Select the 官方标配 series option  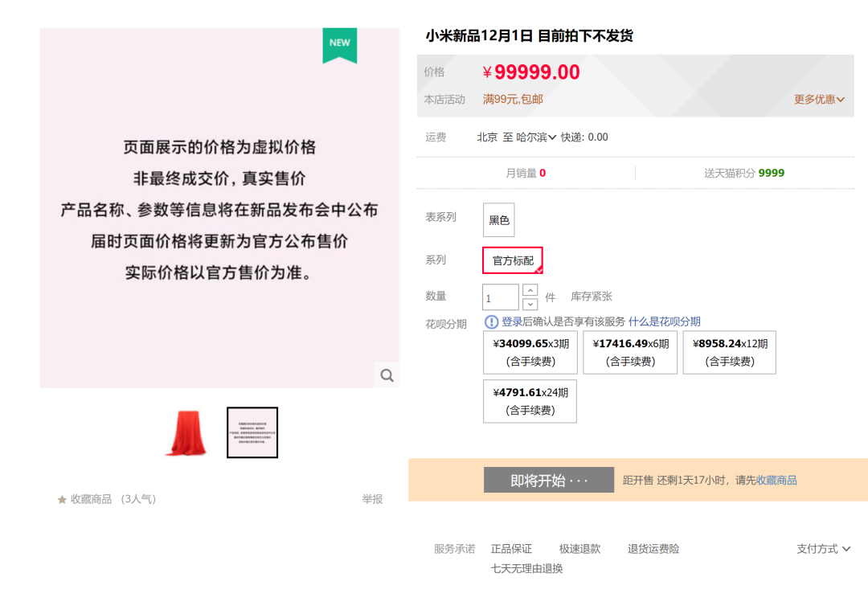[x=513, y=260]
